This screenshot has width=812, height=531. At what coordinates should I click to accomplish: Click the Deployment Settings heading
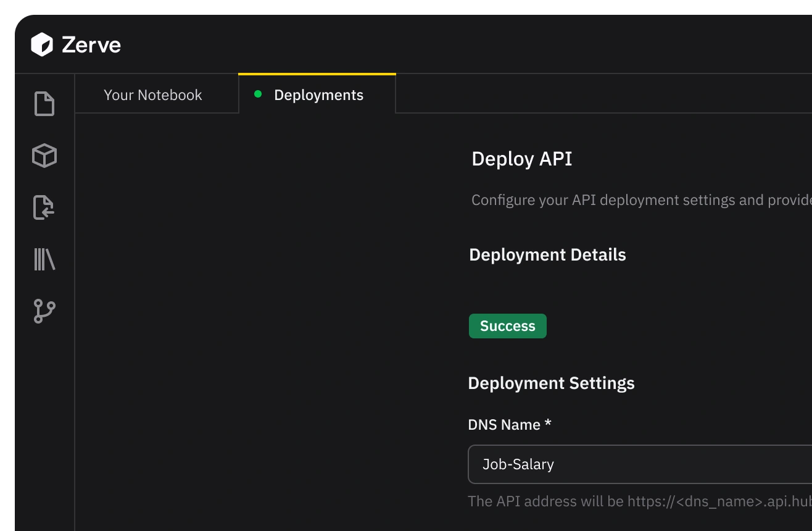click(x=551, y=383)
